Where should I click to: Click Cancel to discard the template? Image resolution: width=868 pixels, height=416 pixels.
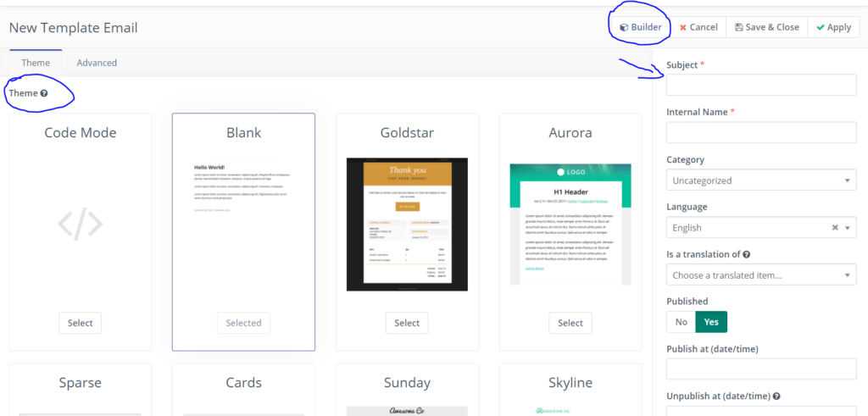[x=698, y=27]
